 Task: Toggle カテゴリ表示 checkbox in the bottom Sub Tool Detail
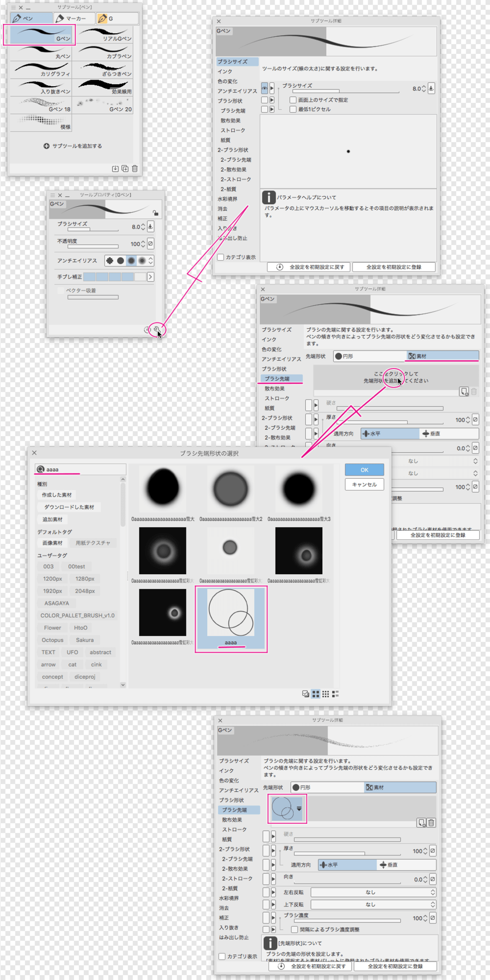click(222, 957)
